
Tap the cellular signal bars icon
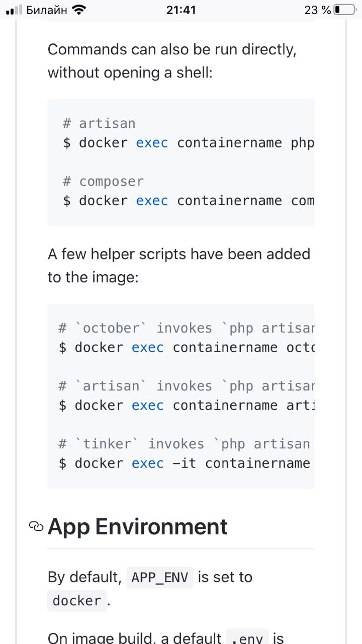coord(14,10)
